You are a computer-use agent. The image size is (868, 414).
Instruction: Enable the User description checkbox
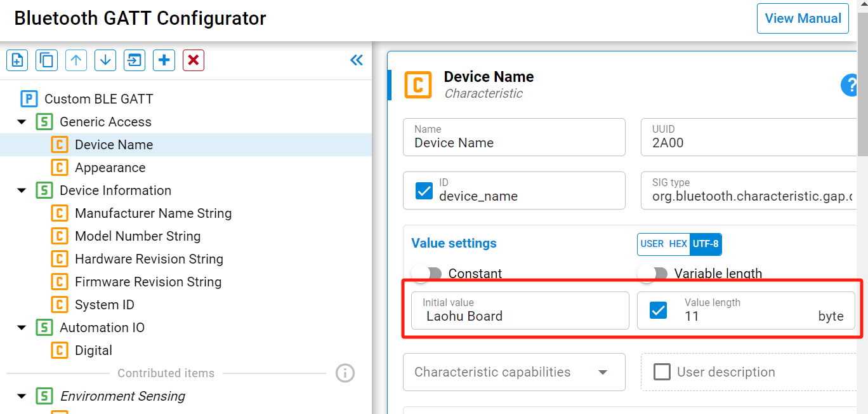662,372
